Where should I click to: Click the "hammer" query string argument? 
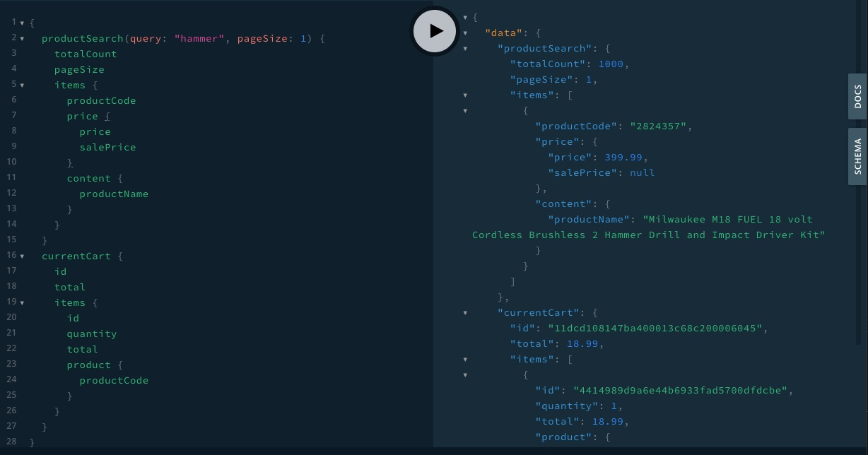click(199, 38)
